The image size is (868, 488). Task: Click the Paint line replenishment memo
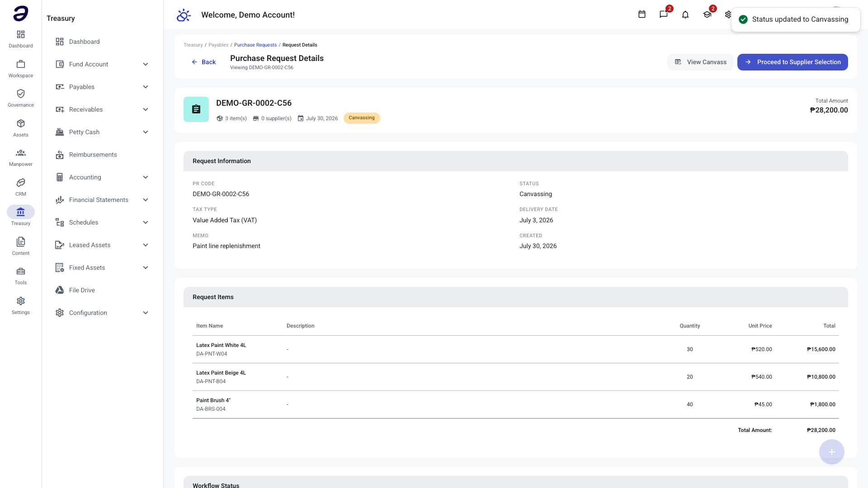(x=226, y=246)
